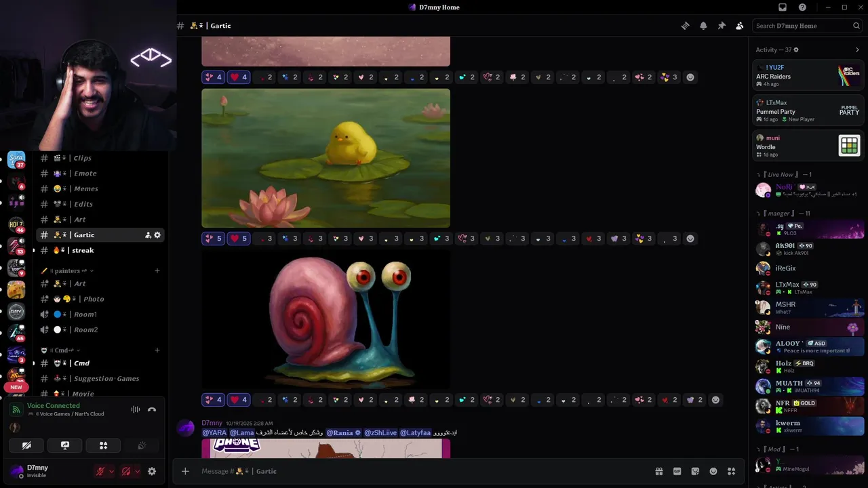Start screen share from voice panel
The height and width of the screenshot is (488, 868).
click(x=65, y=445)
